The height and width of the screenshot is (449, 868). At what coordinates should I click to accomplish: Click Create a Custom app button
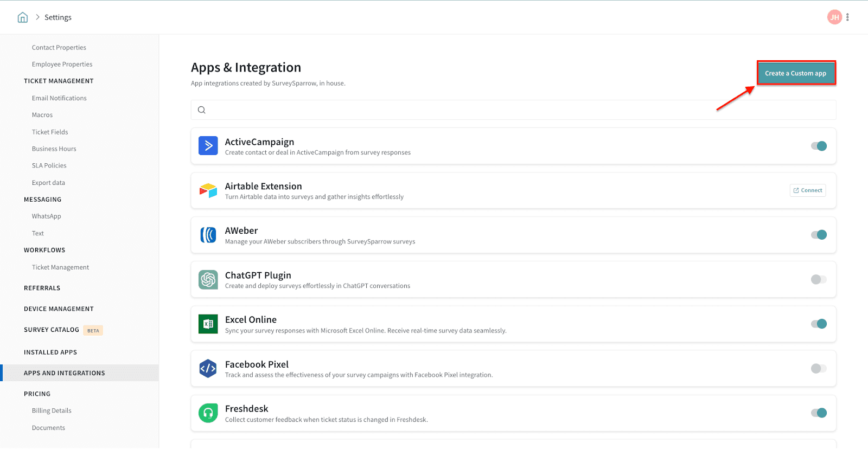(795, 73)
